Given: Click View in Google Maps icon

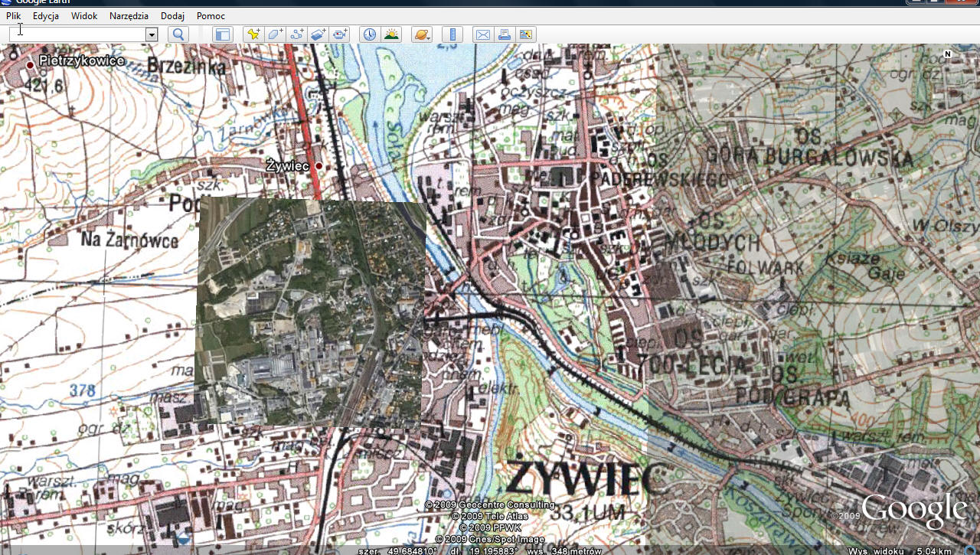Looking at the screenshot, I should (525, 34).
